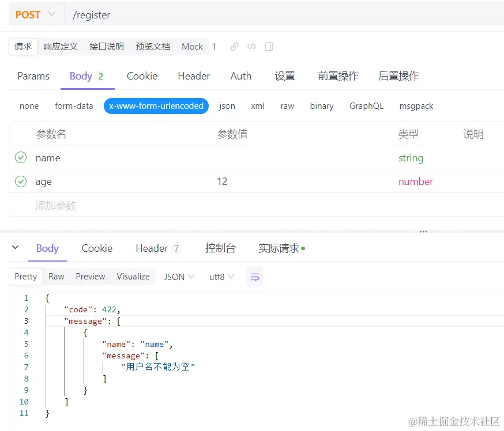The width and height of the screenshot is (504, 431).
Task: Select raw body type
Action: tap(287, 106)
